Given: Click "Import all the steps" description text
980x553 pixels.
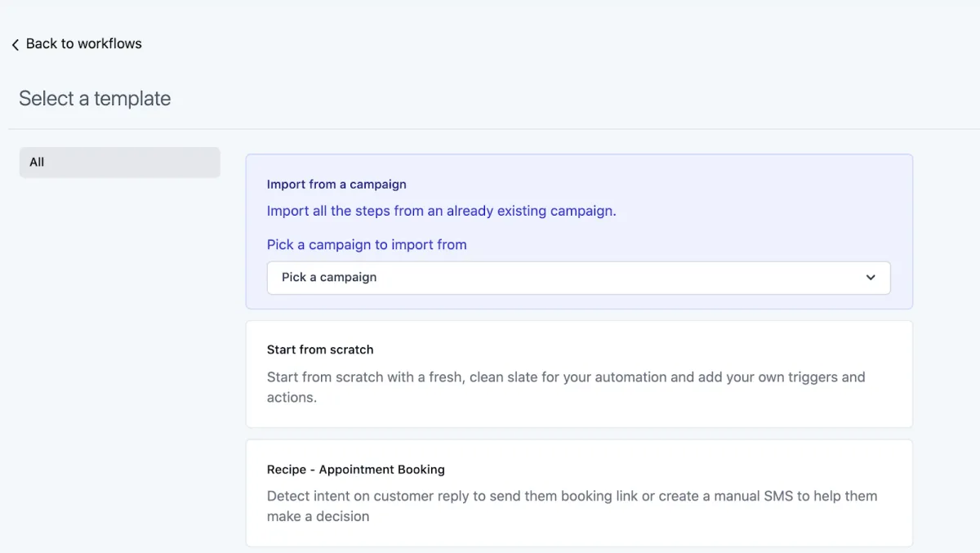Looking at the screenshot, I should click(441, 211).
